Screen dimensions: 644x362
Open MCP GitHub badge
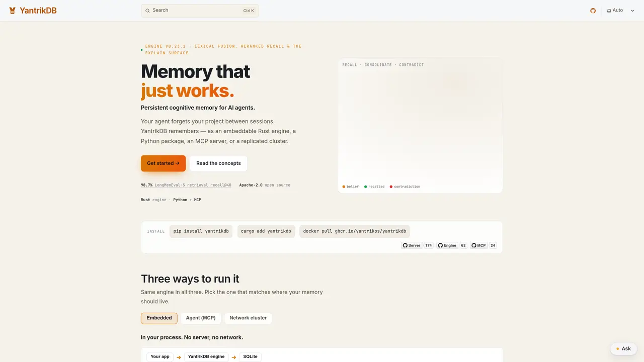[483, 245]
